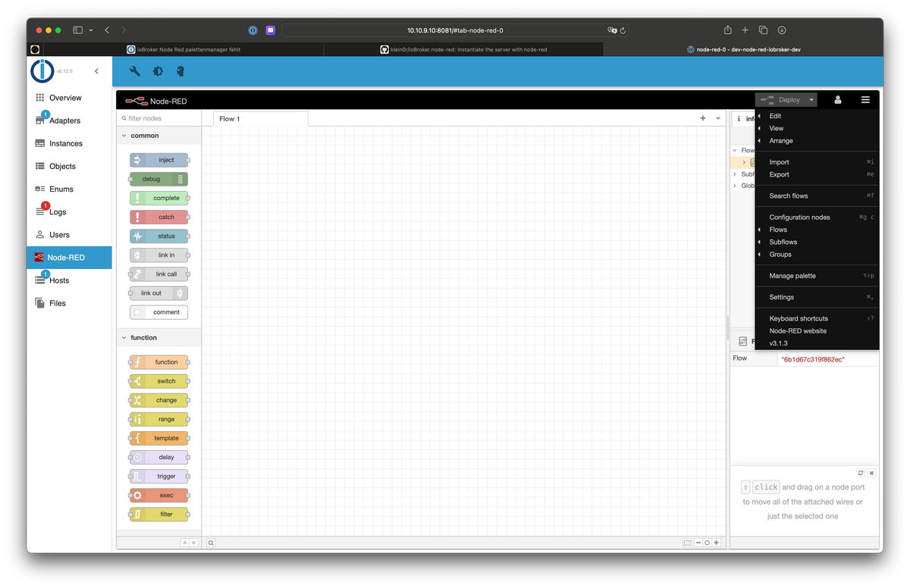Select the change node in palette
Viewport: 910px width, 588px height.
pyautogui.click(x=158, y=400)
